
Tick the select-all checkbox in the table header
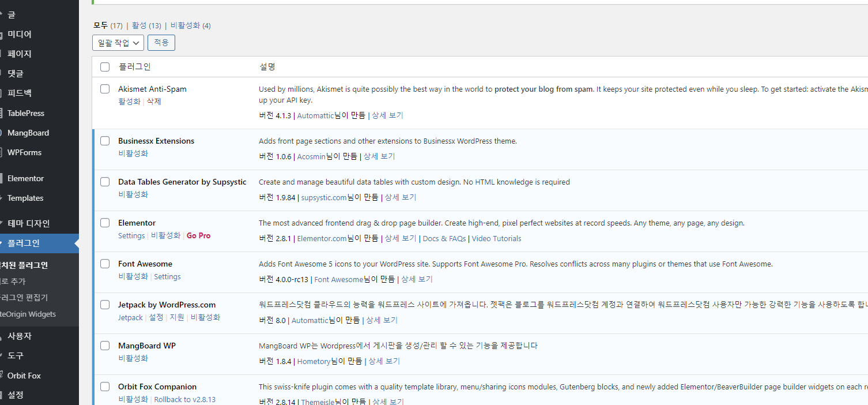(x=105, y=67)
